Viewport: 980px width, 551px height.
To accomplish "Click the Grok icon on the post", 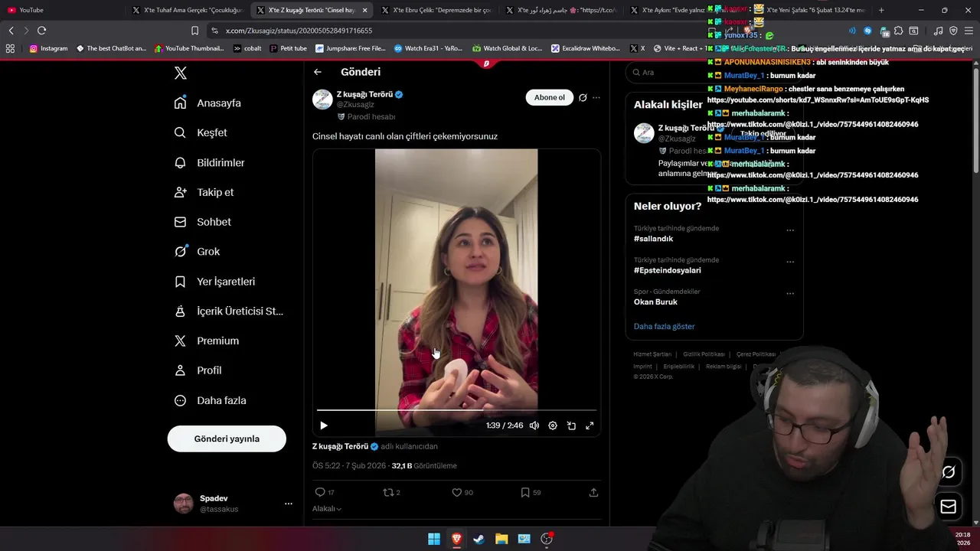I will coord(583,97).
